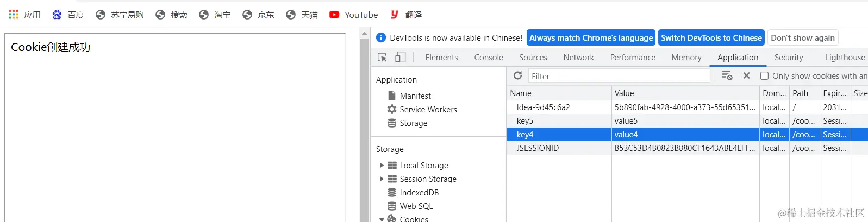This screenshot has height=222, width=868.
Task: Switch to the Memory tab
Action: tap(686, 57)
